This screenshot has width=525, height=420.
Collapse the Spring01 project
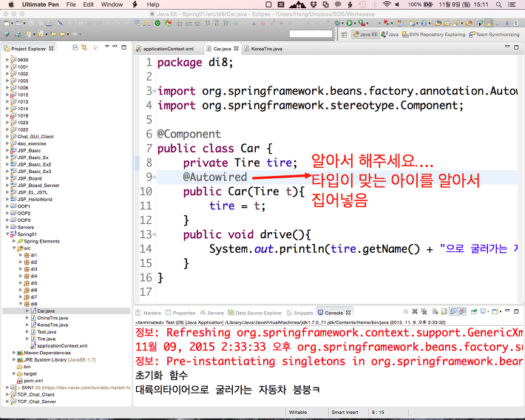point(7,234)
